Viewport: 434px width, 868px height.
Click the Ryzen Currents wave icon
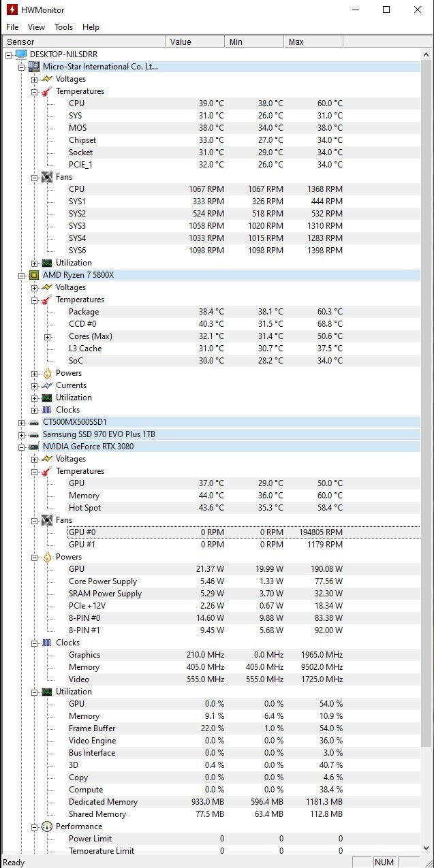46,385
